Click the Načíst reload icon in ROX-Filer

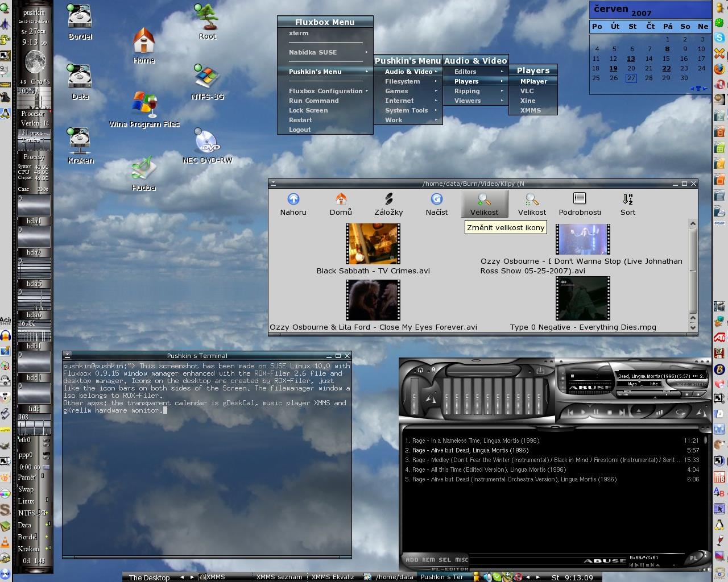436,203
